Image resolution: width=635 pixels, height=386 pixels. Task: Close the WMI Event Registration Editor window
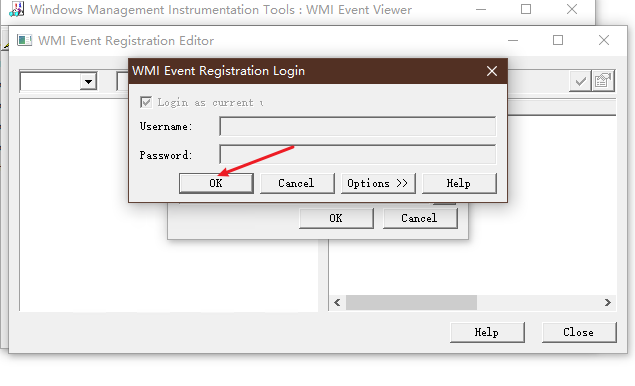(604, 40)
